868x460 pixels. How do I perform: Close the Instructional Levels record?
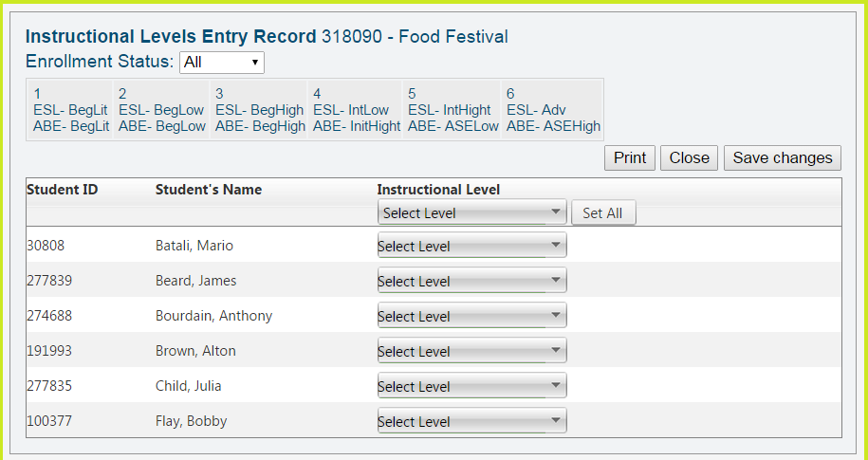pos(689,158)
